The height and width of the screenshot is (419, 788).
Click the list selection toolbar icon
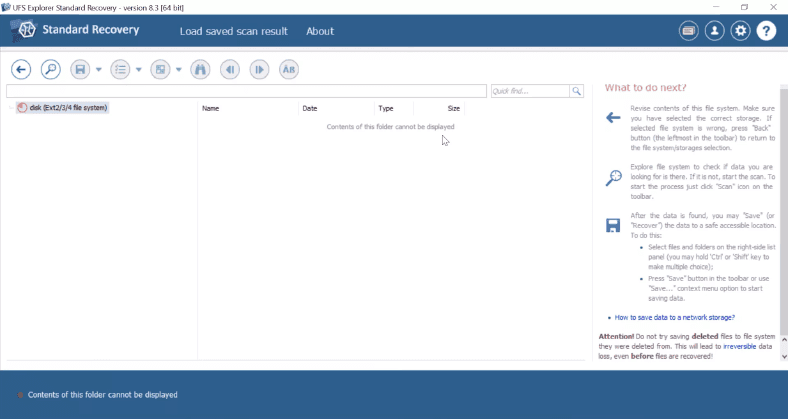(x=120, y=69)
